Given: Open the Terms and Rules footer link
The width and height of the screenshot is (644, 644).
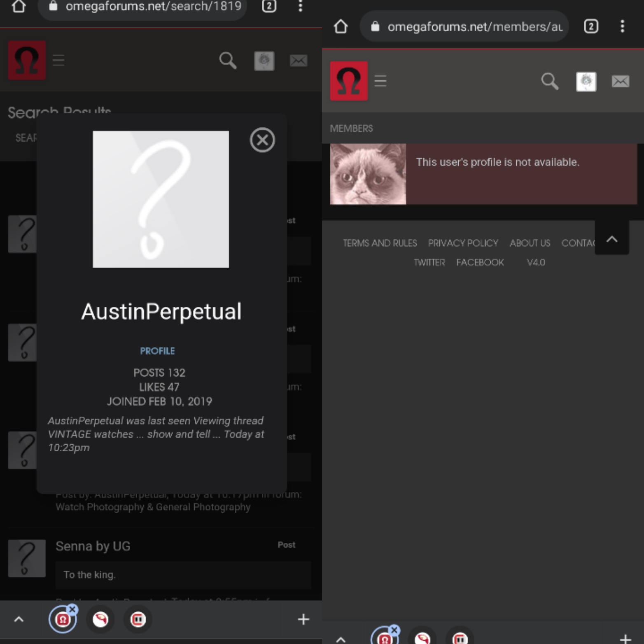Looking at the screenshot, I should tap(380, 243).
